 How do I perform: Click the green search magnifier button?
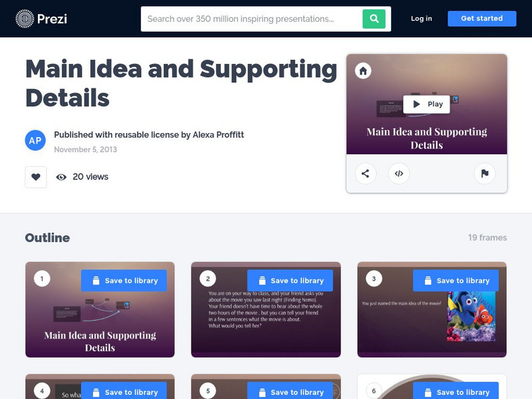point(374,19)
